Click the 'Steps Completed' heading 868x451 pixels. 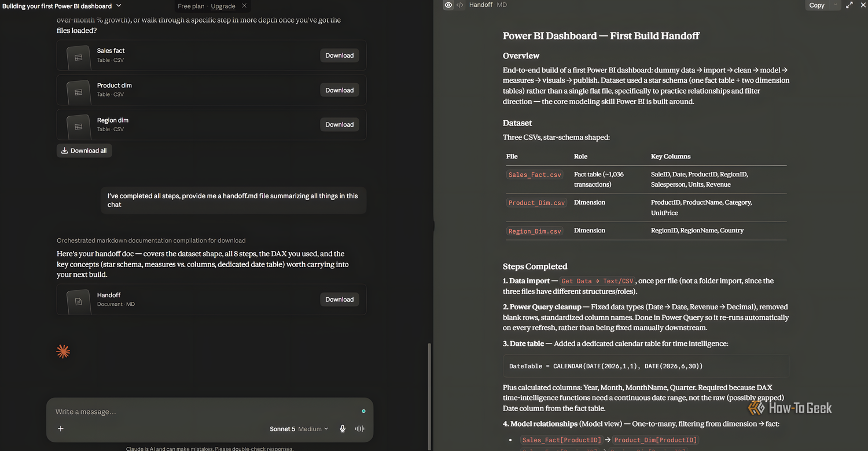click(535, 267)
